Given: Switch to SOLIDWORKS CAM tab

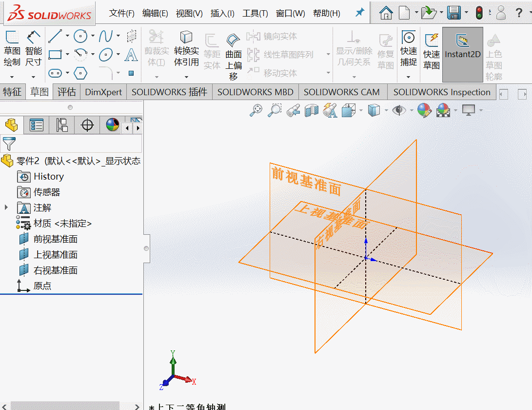Looking at the screenshot, I should point(342,92).
